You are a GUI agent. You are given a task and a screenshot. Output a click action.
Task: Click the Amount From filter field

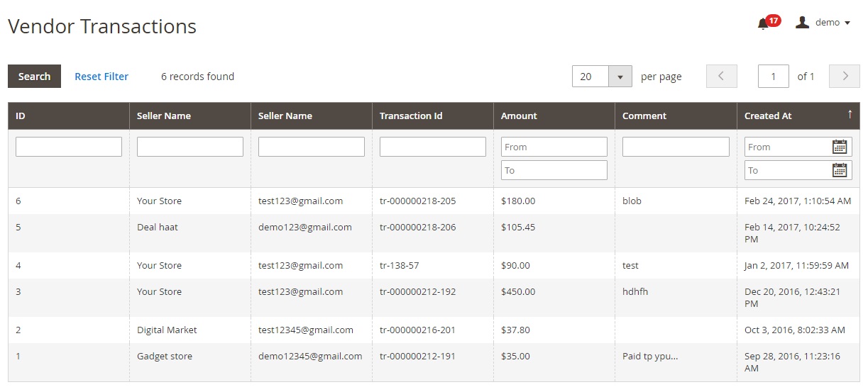(554, 147)
